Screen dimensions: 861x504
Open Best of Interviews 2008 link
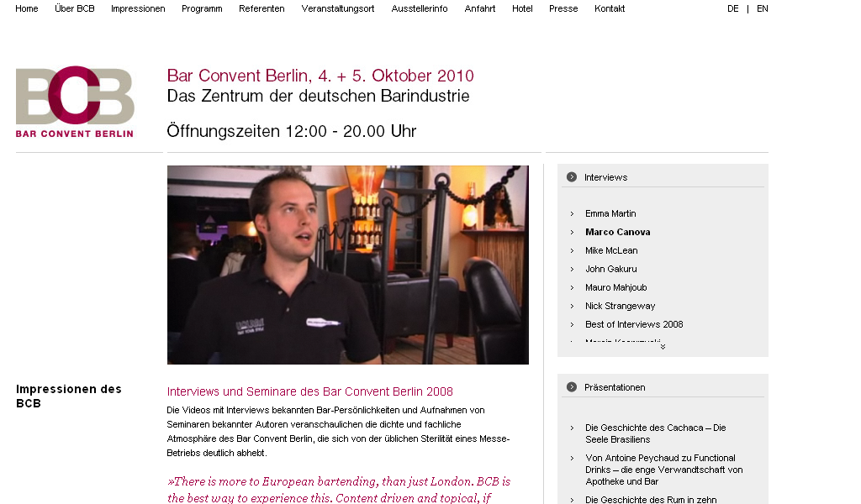point(634,324)
